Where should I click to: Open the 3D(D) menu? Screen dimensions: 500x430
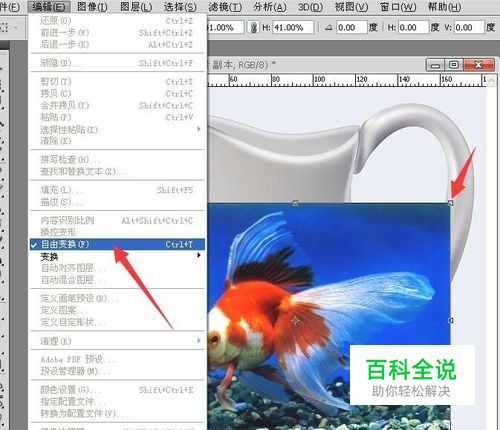tap(310, 7)
